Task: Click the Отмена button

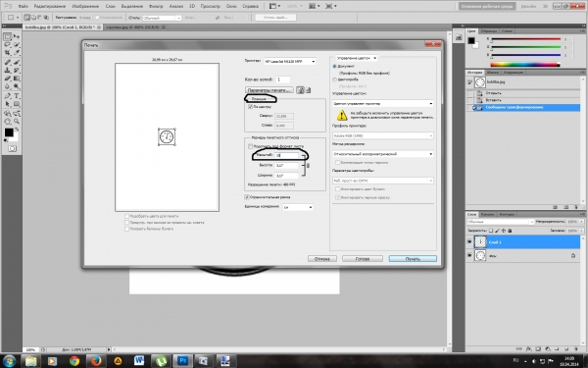Action: [321, 259]
